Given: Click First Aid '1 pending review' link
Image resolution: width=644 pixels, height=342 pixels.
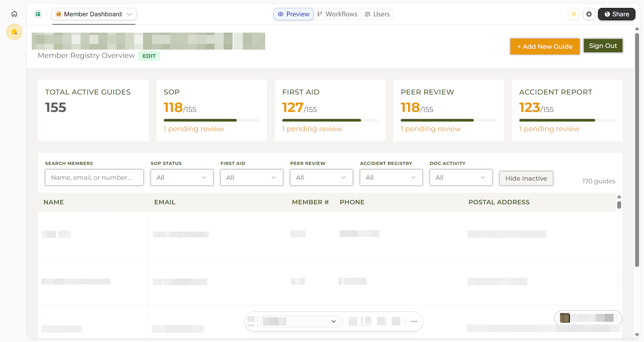Looking at the screenshot, I should coord(312,129).
